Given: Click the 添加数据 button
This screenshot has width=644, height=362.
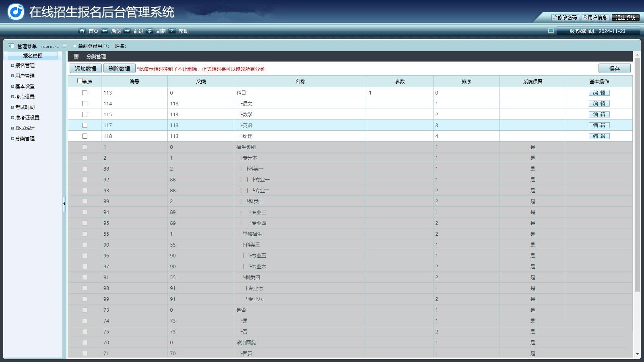Looking at the screenshot, I should [85, 69].
